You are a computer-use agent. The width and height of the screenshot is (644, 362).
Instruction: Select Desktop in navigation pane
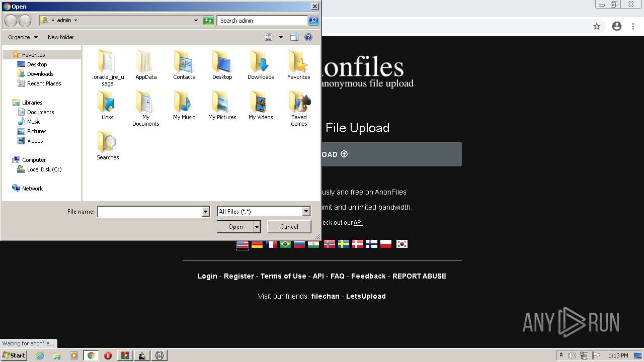tap(37, 64)
